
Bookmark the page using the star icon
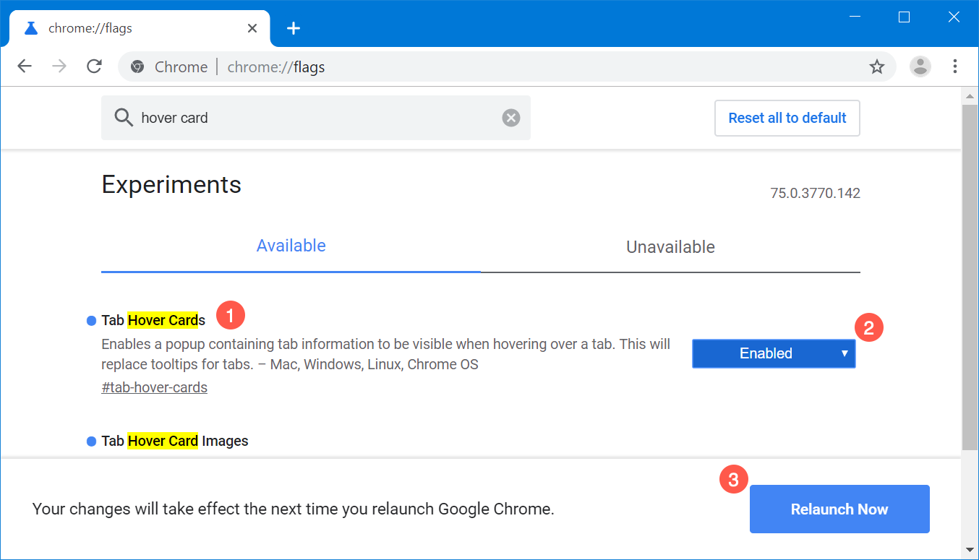coord(877,66)
